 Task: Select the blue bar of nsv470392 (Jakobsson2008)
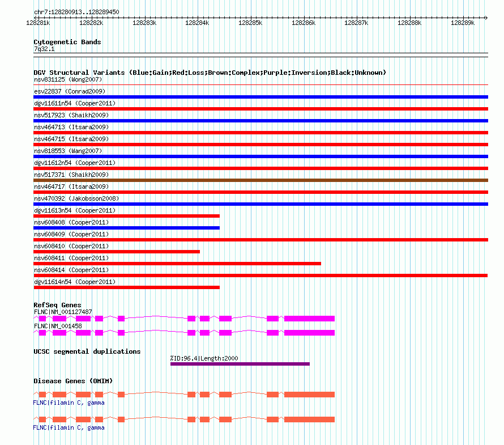pyautogui.click(x=260, y=204)
